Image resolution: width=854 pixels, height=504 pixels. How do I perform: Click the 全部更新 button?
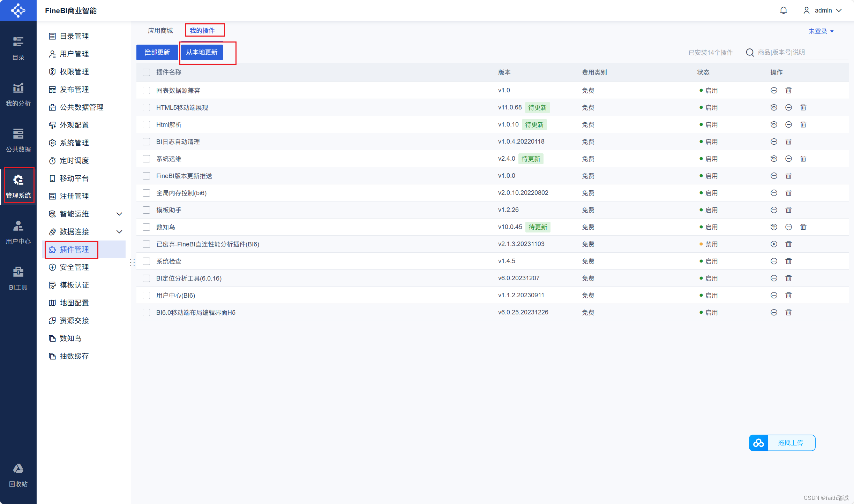coord(157,53)
